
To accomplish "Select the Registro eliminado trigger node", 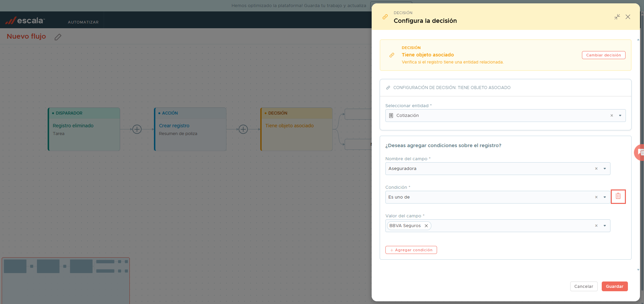I will [84, 129].
